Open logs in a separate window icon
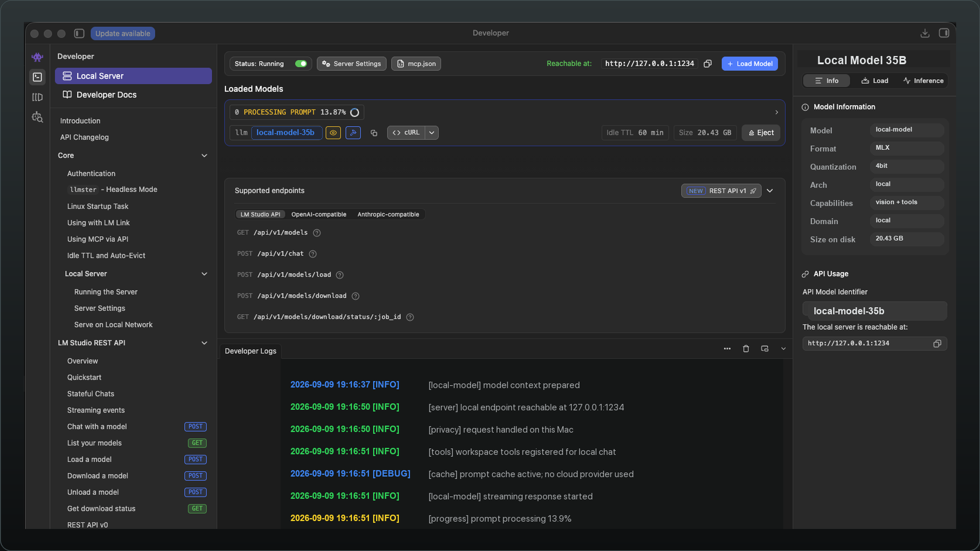 tap(765, 349)
